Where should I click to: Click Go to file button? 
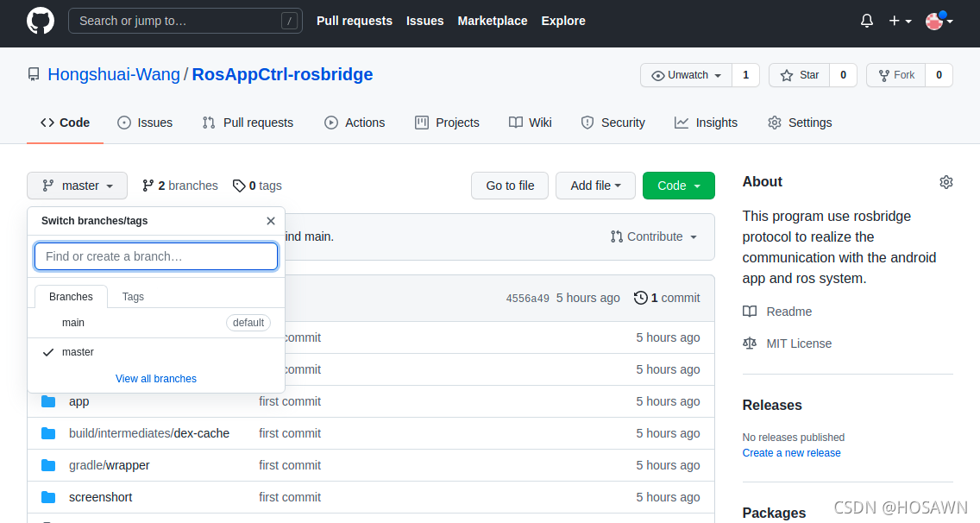pos(510,186)
